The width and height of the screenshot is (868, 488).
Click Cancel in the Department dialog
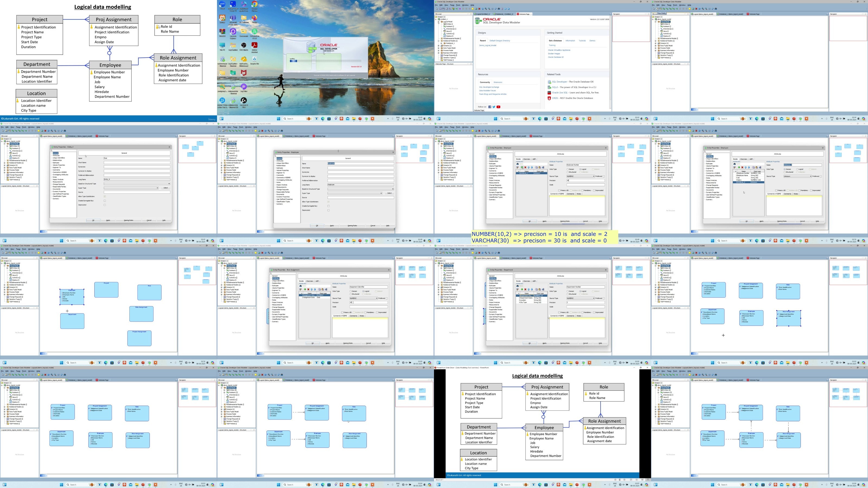[x=585, y=343]
